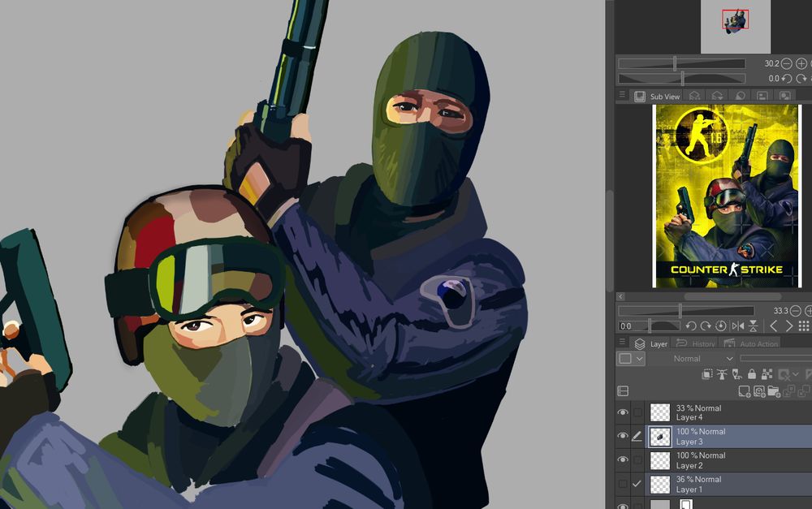Screen dimensions: 812x509
Task: Toggle Clip to Layer Below
Action: pyautogui.click(x=706, y=374)
